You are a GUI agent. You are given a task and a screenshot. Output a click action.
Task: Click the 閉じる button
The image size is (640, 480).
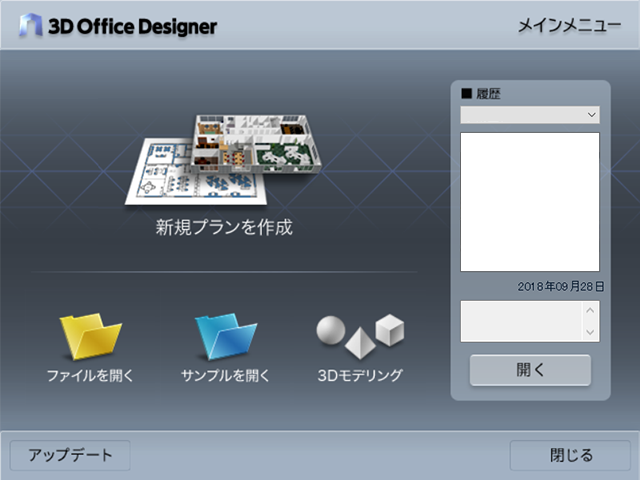coord(570,455)
